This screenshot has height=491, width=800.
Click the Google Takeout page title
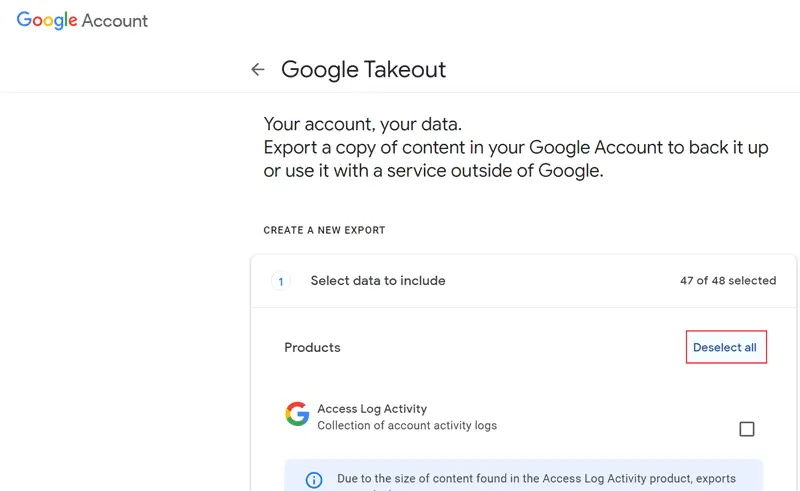tap(363, 69)
